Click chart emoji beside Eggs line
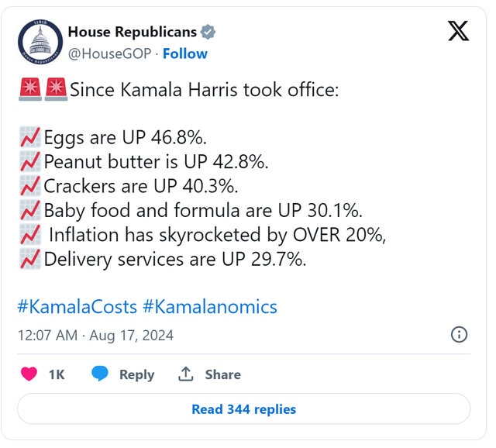The width and height of the screenshot is (496, 448). 30,137
